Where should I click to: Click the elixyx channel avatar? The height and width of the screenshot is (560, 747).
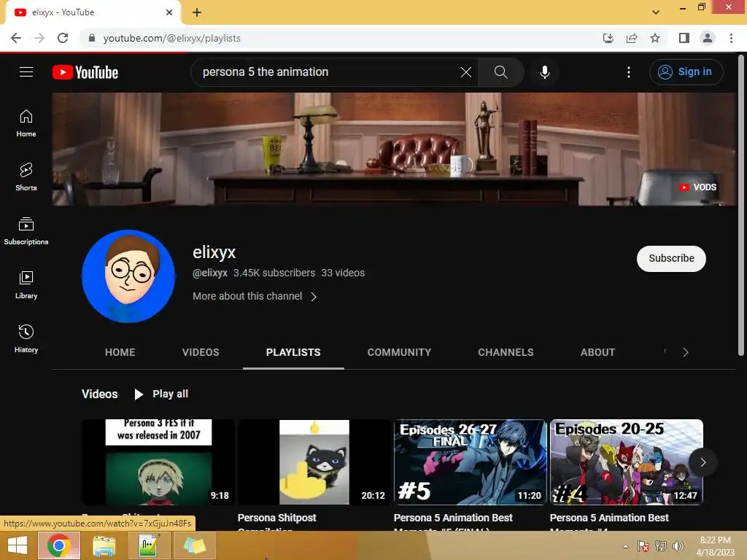128,276
